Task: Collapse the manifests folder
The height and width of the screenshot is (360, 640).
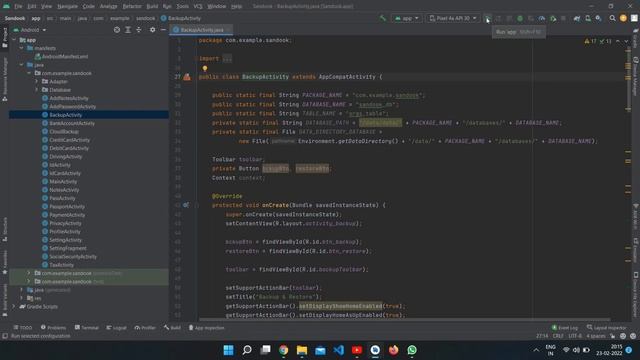Action: (x=21, y=48)
